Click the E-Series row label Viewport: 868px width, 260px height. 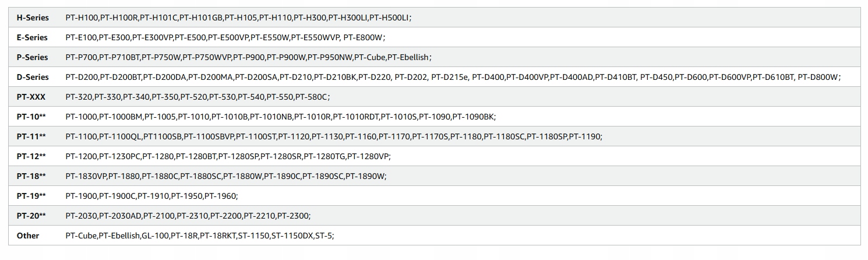33,37
